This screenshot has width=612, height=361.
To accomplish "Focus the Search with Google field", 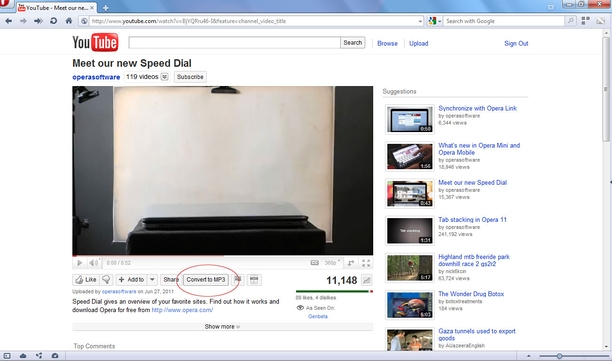I will coord(503,21).
